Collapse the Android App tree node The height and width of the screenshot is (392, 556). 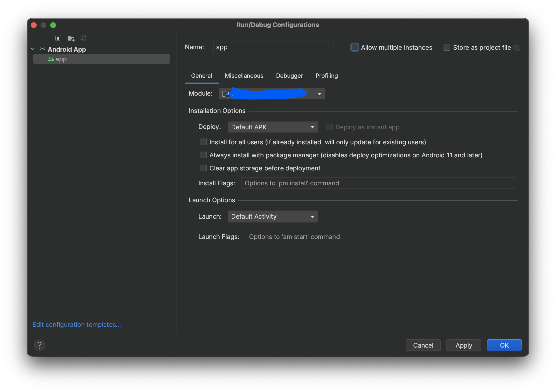pyautogui.click(x=33, y=49)
